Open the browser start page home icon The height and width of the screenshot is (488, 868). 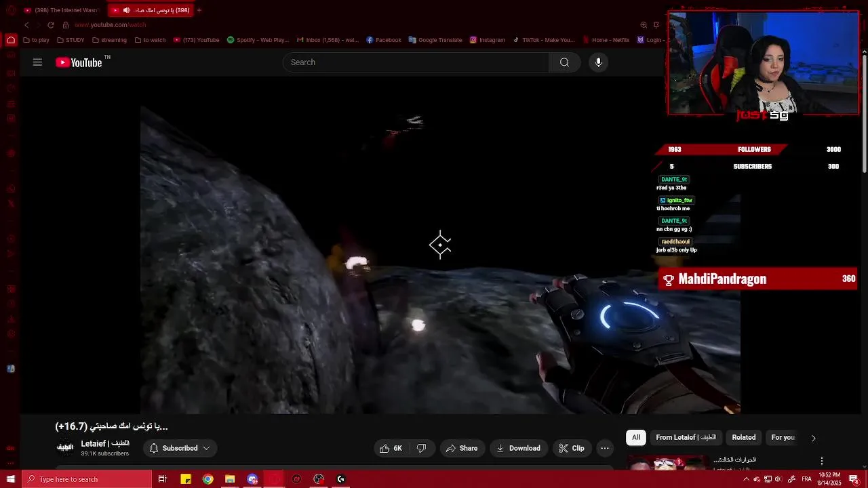(11, 40)
